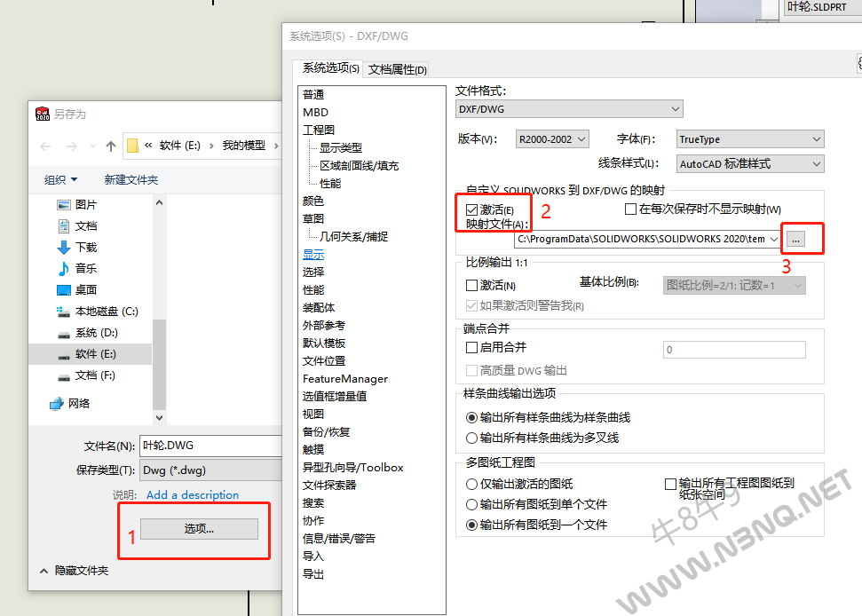Viewport: 862px width, 616px height.
Task: Select 导出 in options list
Action: (x=313, y=574)
